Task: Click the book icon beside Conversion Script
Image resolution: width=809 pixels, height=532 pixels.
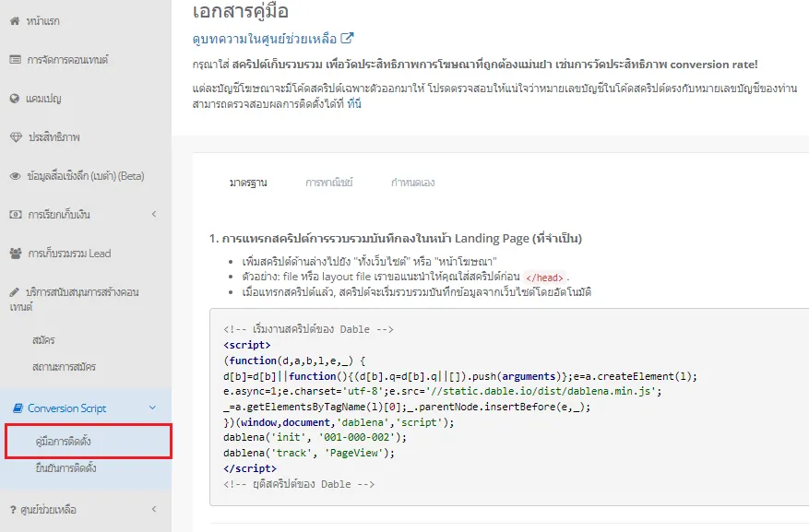Action: (18, 408)
